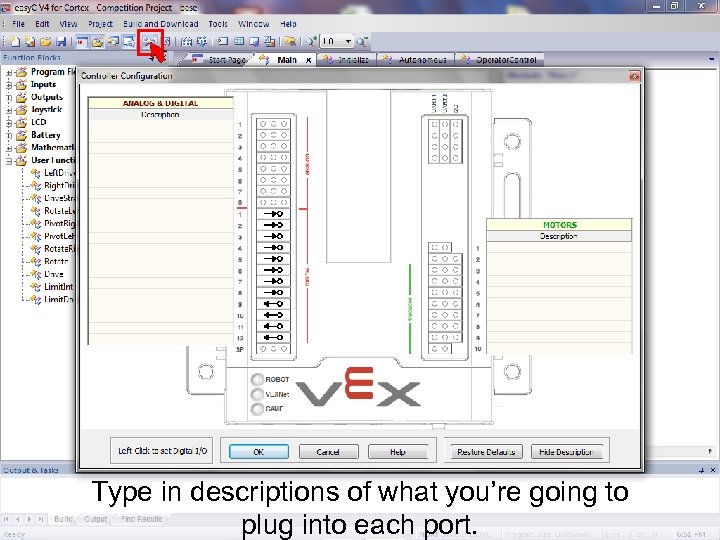Click the zoom in magnifier icon
Screen dimensions: 720x540
tap(311, 42)
